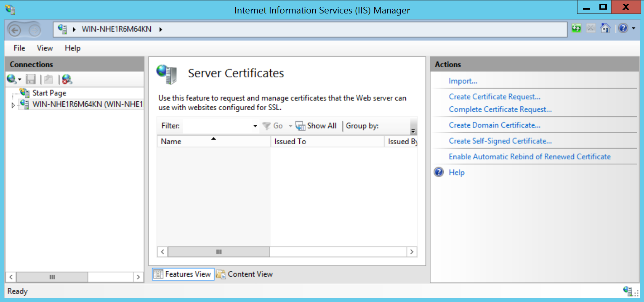The width and height of the screenshot is (644, 302).
Task: Open the Help menu
Action: [72, 48]
